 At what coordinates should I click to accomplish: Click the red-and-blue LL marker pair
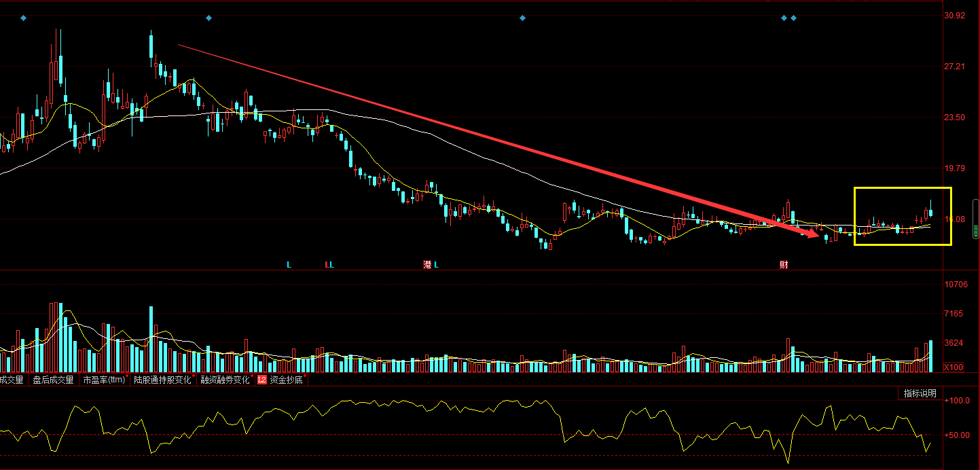(x=329, y=265)
